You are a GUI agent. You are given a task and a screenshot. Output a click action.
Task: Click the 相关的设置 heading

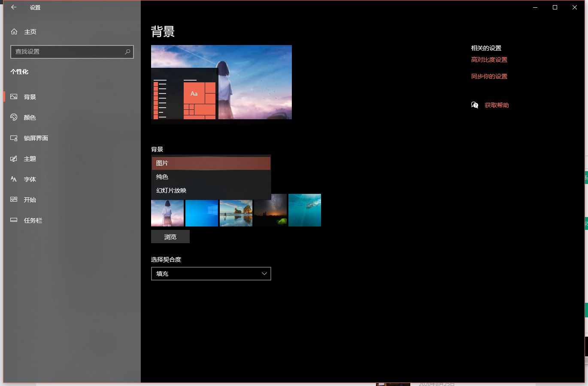click(x=486, y=48)
